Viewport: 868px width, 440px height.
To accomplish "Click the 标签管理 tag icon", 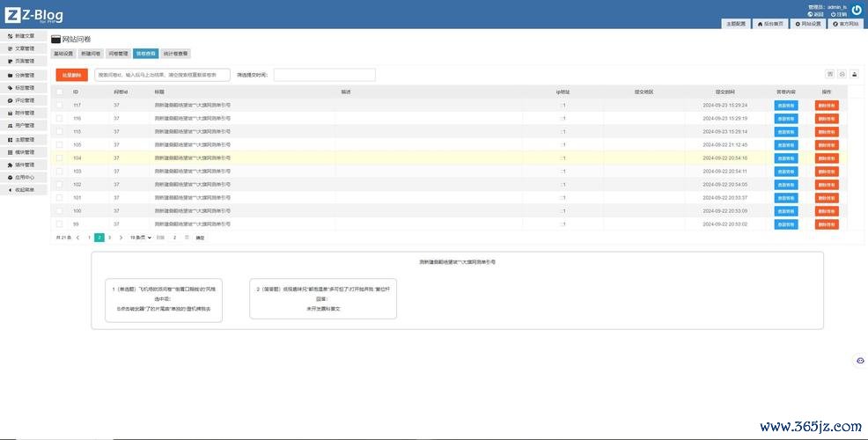I will pyautogui.click(x=10, y=88).
